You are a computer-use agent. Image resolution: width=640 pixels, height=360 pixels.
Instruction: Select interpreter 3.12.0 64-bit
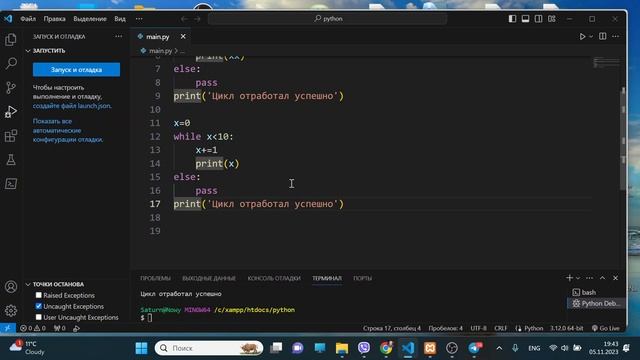pos(567,328)
